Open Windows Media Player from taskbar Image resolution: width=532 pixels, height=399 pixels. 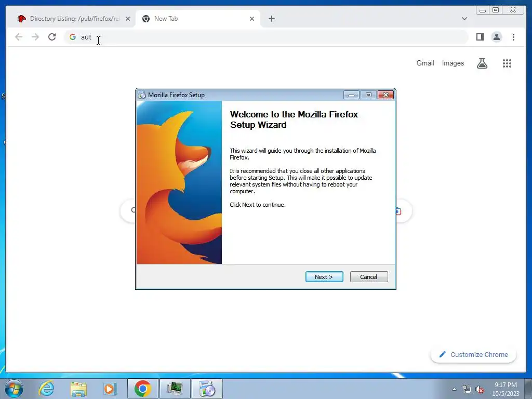[x=110, y=389]
